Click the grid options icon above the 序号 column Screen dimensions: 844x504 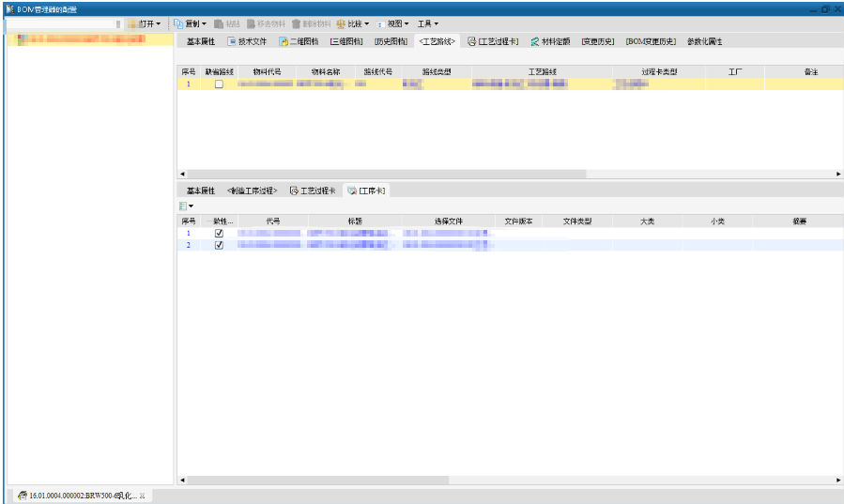(184, 206)
